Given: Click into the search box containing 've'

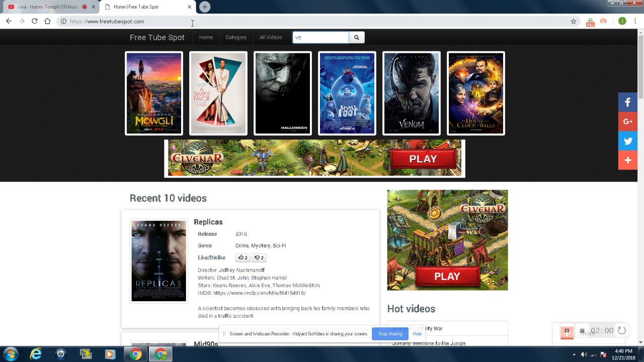Looking at the screenshot, I should [x=320, y=37].
